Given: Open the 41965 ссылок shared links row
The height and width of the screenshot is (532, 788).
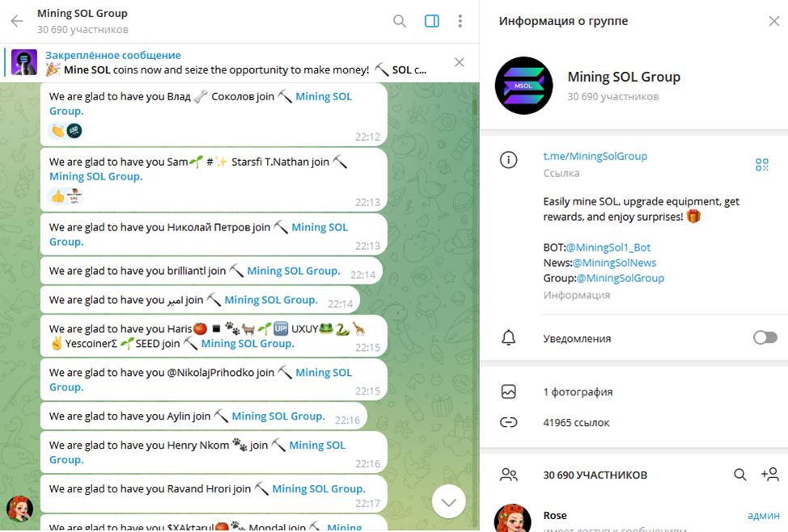Looking at the screenshot, I should [x=633, y=423].
